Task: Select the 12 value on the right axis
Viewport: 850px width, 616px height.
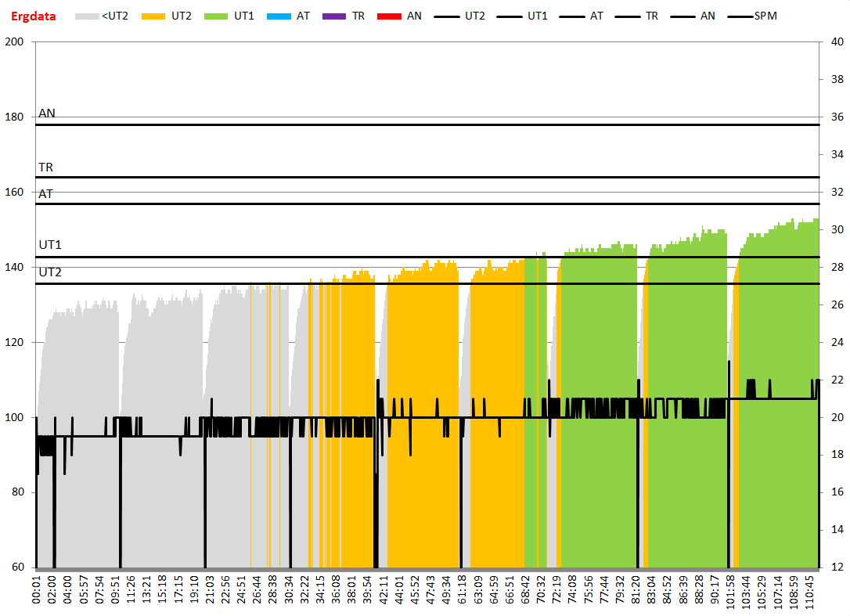Action: click(836, 567)
